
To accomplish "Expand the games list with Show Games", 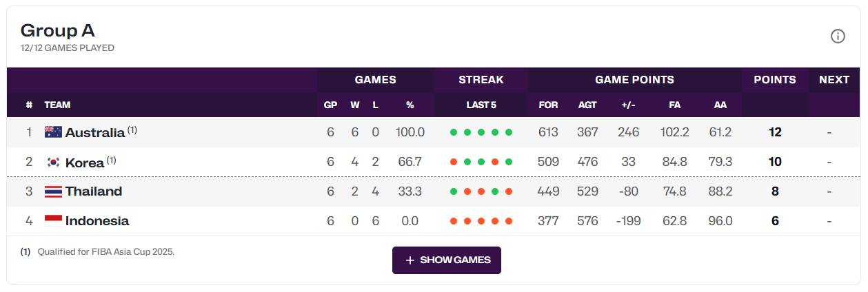I will tap(447, 260).
